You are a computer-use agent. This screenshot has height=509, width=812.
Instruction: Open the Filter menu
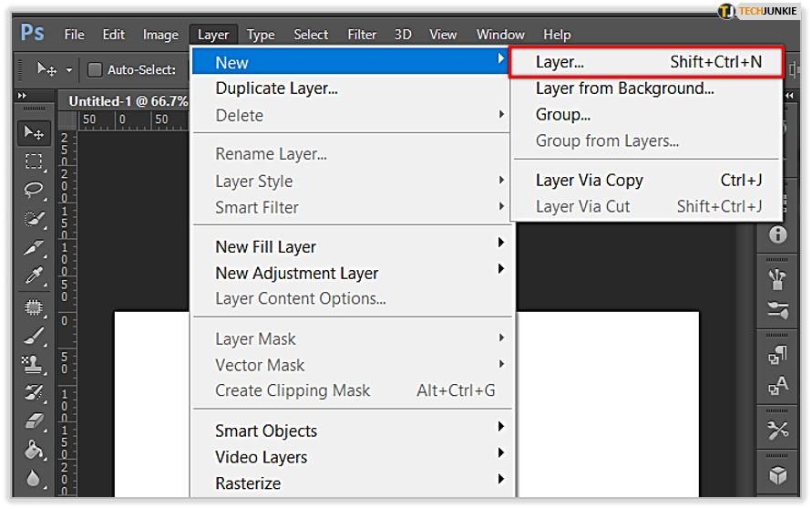[x=362, y=35]
